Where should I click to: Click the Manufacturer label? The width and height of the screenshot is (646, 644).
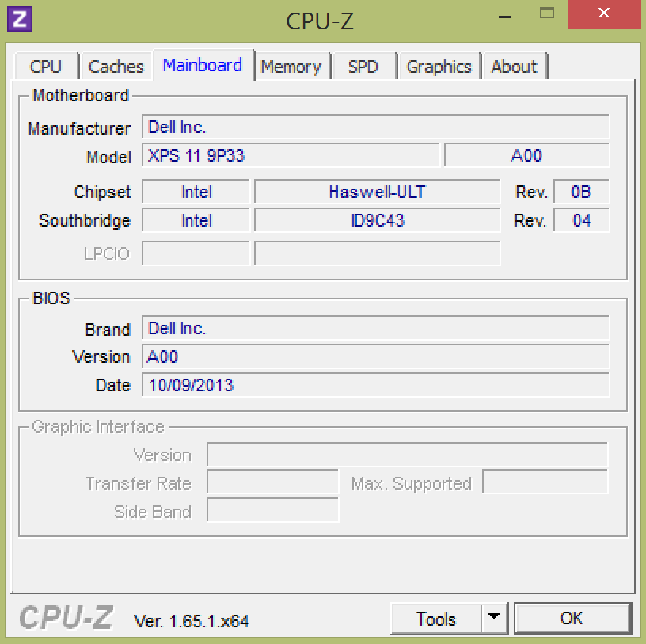click(79, 128)
